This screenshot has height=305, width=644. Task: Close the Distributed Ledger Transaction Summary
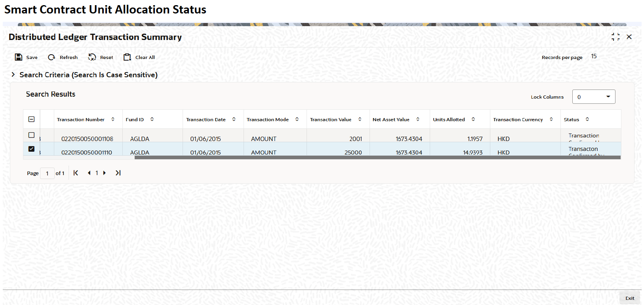(x=629, y=37)
